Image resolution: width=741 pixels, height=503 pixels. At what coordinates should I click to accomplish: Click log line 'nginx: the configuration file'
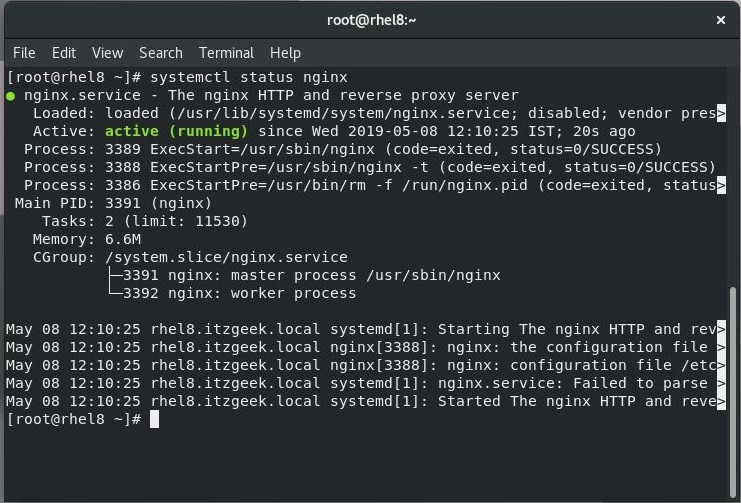point(365,347)
